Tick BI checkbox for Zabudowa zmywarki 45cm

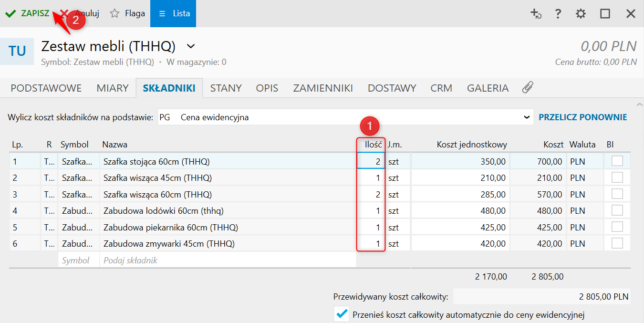click(x=617, y=243)
